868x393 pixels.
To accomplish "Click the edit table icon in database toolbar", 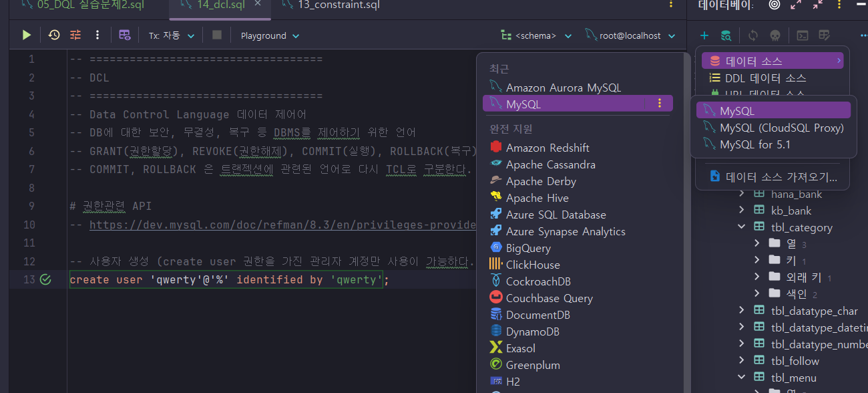I will click(825, 35).
